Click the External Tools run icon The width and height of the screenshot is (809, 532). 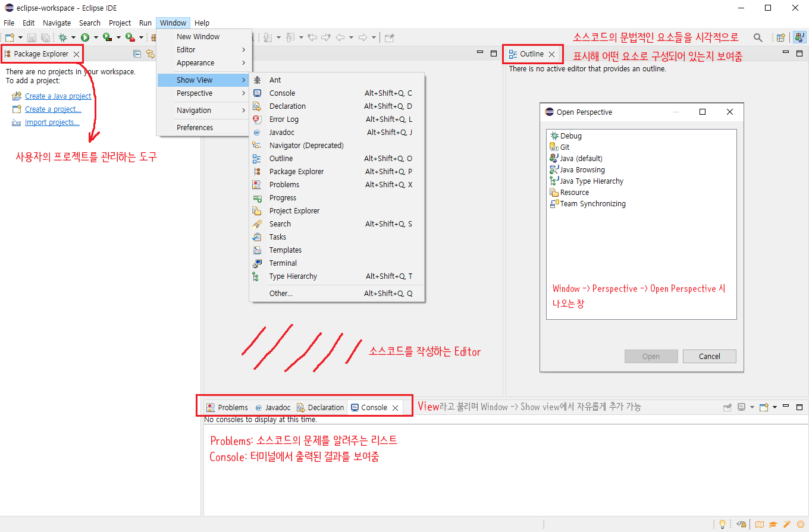130,37
